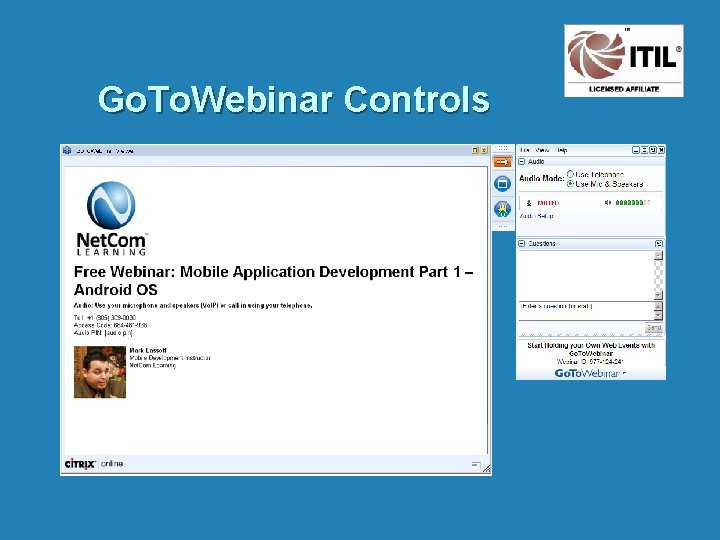720x540 pixels.
Task: Open the File menu
Action: coord(524,150)
